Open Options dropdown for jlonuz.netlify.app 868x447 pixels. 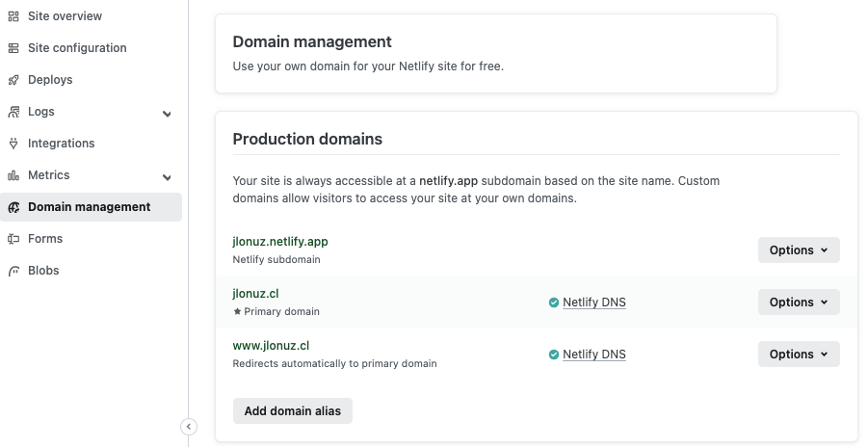coord(799,250)
